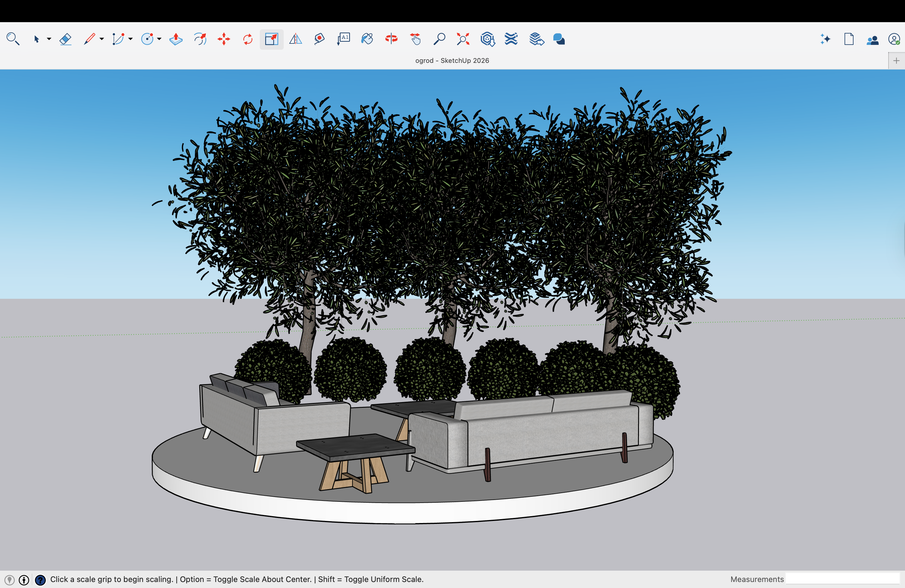Expand the Select tool dropdown arrow
The height and width of the screenshot is (588, 905).
[x=49, y=39]
